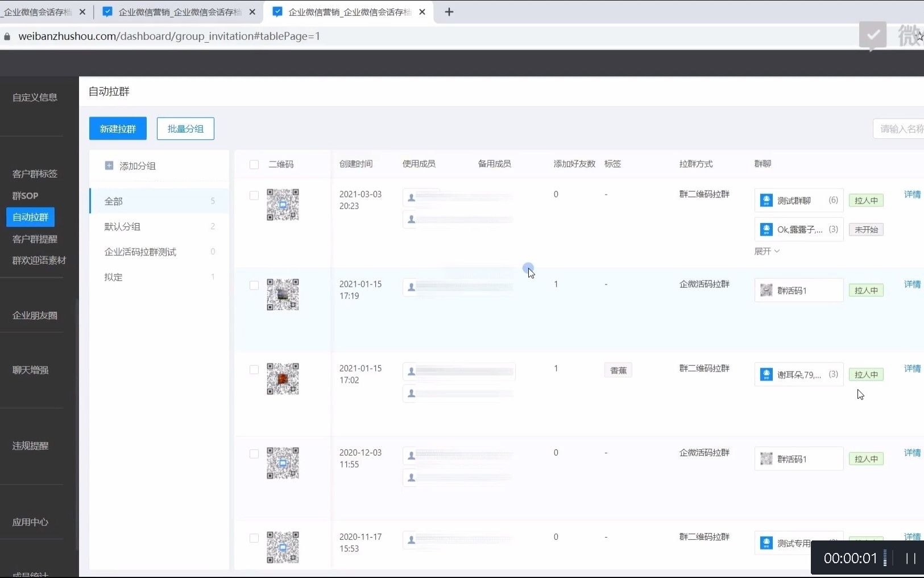Open QR code of 2021-01-15 17:02 row
This screenshot has width=924, height=578.
[x=283, y=379]
